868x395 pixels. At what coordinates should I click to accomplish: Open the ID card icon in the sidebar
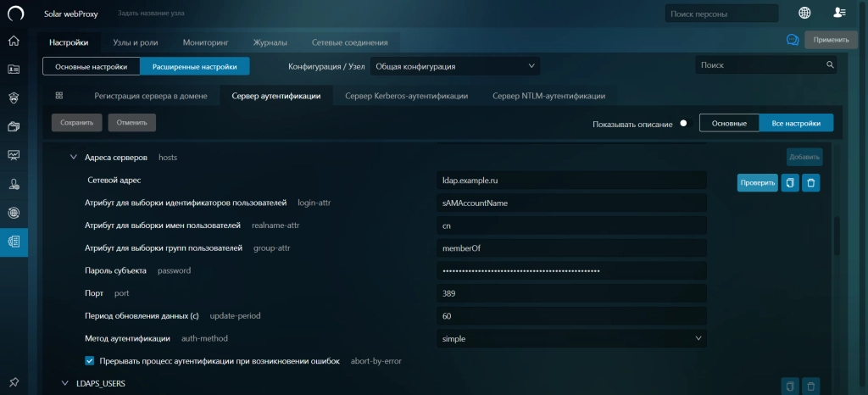tap(14, 70)
